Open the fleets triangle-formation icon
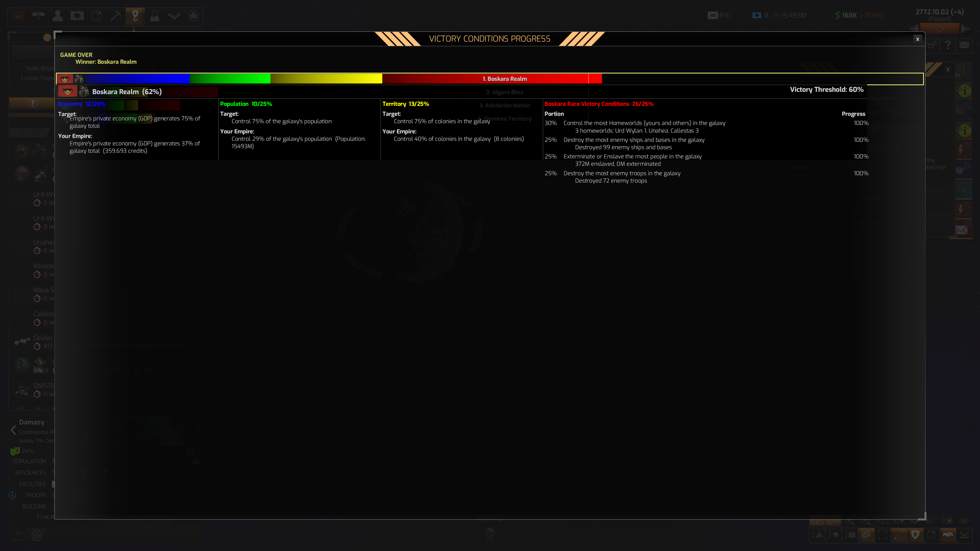This screenshot has height=551, width=980. click(174, 16)
